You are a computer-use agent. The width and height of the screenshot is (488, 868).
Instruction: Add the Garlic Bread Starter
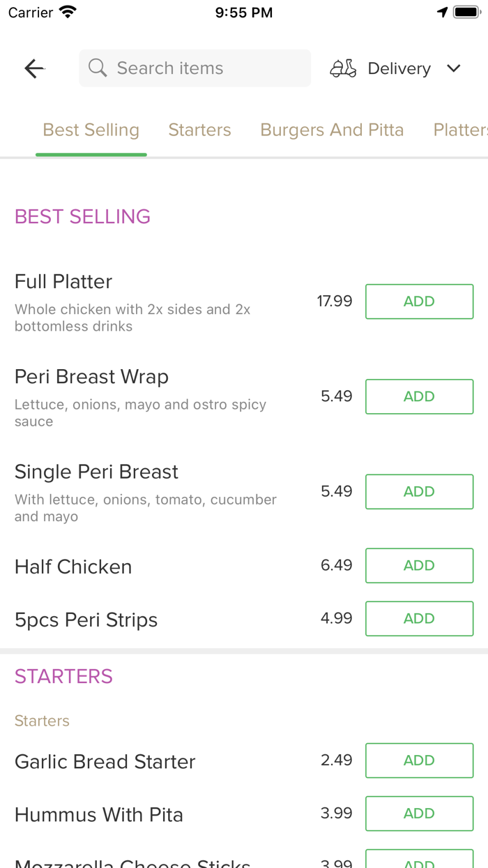pos(419,760)
